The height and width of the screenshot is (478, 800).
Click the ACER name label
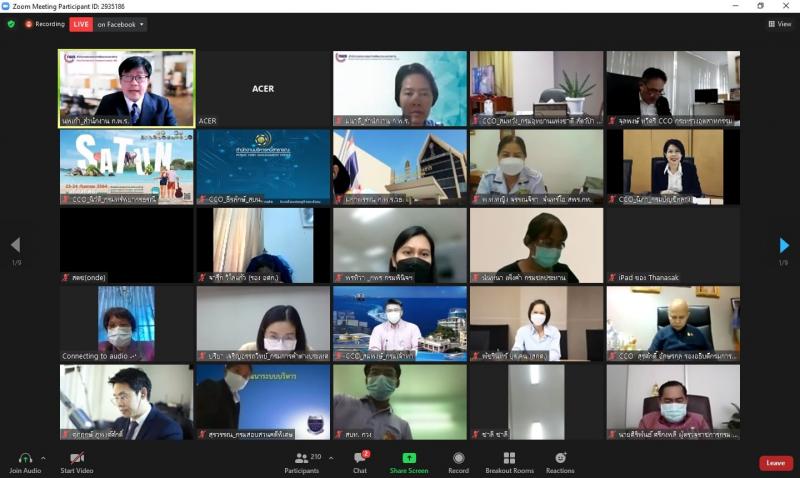207,121
